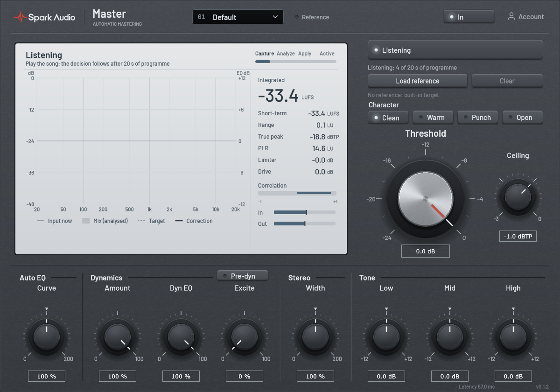Click the Tone High knob
The height and width of the screenshot is (392, 560).
click(x=513, y=336)
